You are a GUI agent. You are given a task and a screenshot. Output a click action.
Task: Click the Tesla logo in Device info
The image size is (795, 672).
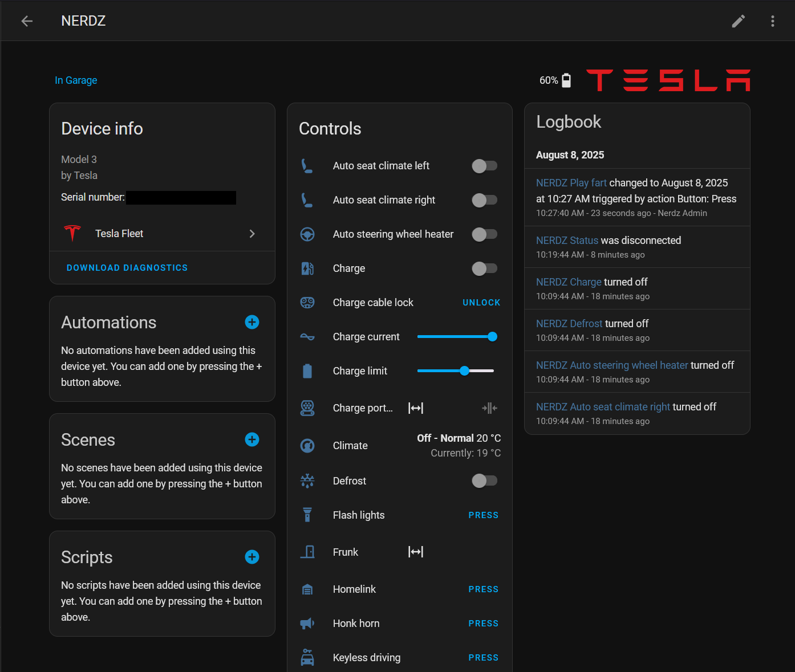point(72,233)
